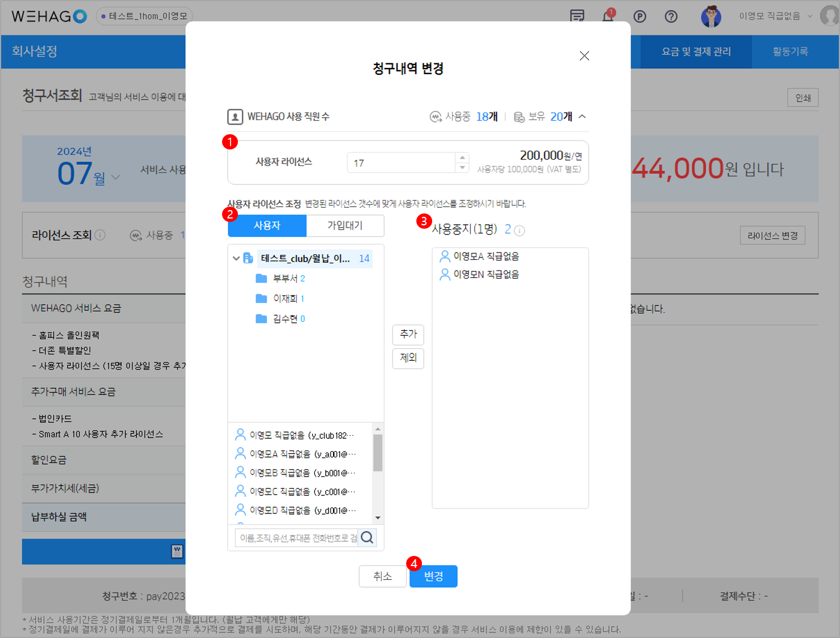Screen dimensions: 840x638
Task: Click the user profile avatar picture
Action: [710, 16]
